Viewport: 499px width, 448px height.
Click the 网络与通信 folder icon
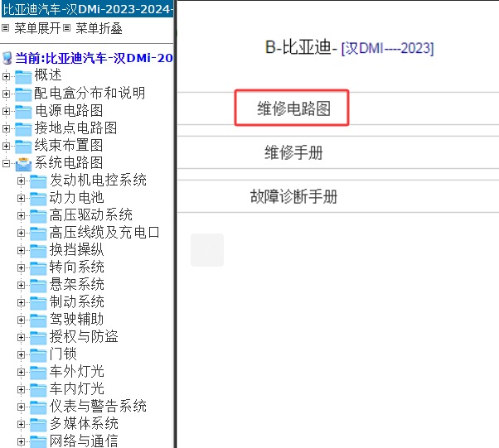tap(38, 441)
